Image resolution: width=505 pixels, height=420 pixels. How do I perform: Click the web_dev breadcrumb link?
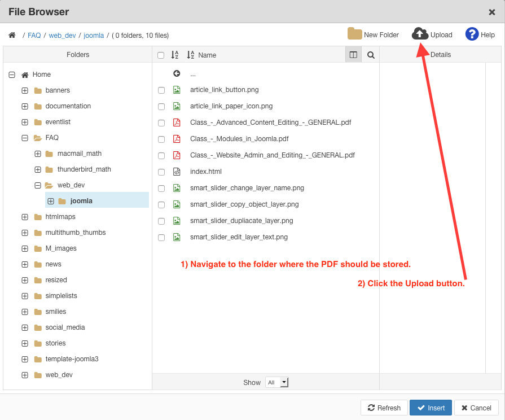62,36
